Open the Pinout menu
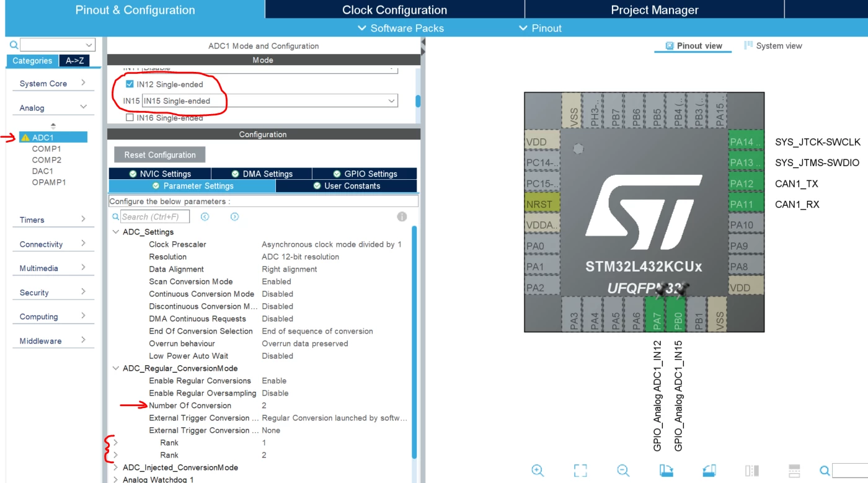 coord(540,28)
